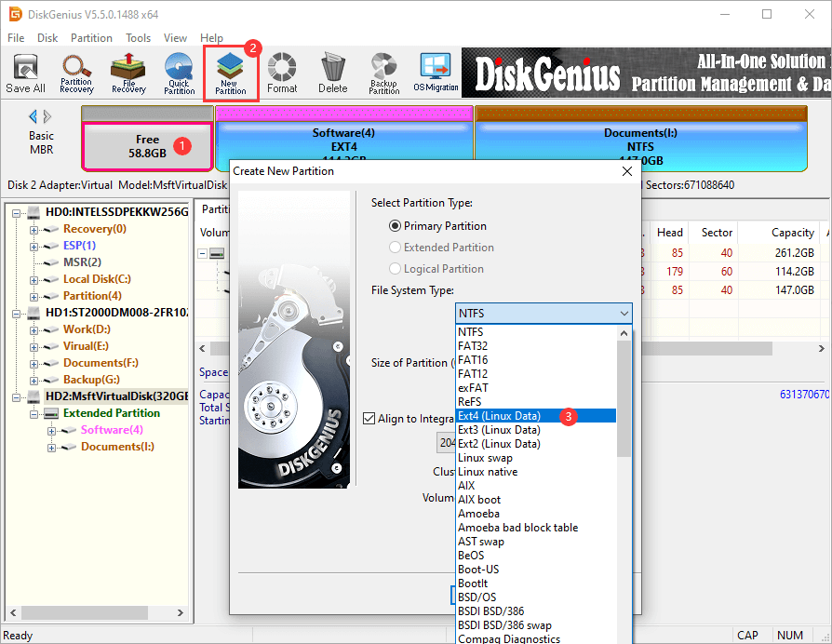Click the Save All toolbar icon
Image resolution: width=832 pixels, height=644 pixels.
[25, 74]
